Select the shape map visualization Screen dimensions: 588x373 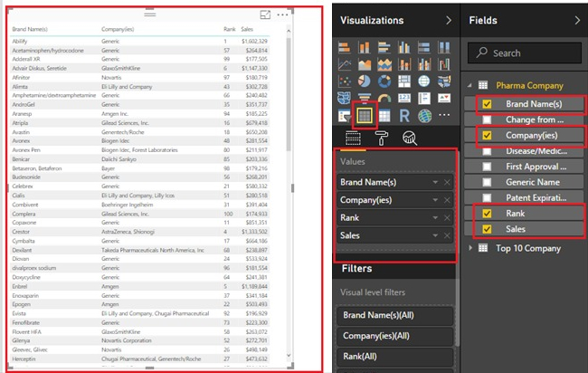345,99
